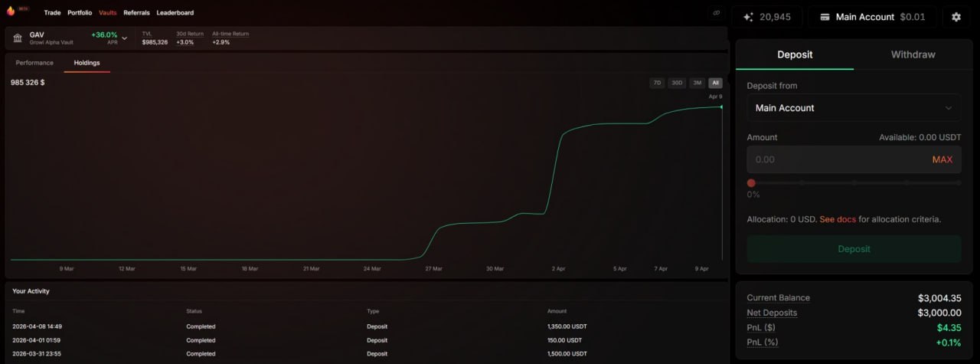
Task: Select the 7D chart range
Action: (x=657, y=83)
